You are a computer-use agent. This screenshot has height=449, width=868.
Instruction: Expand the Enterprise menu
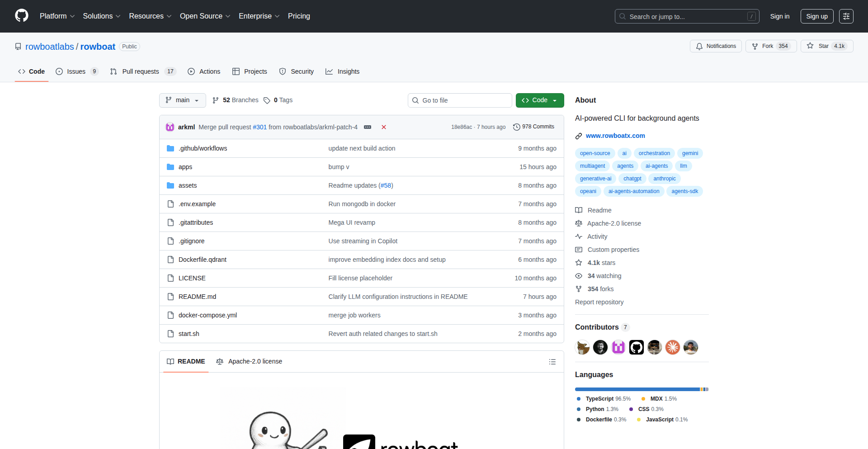(x=259, y=16)
